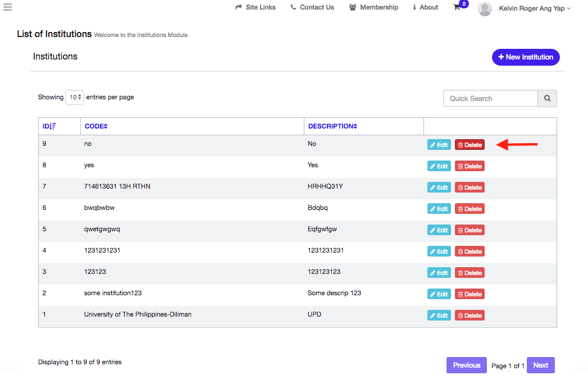This screenshot has width=588, height=389.
Task: Delete the University of The Philippines-Diliman row
Action: pos(470,315)
